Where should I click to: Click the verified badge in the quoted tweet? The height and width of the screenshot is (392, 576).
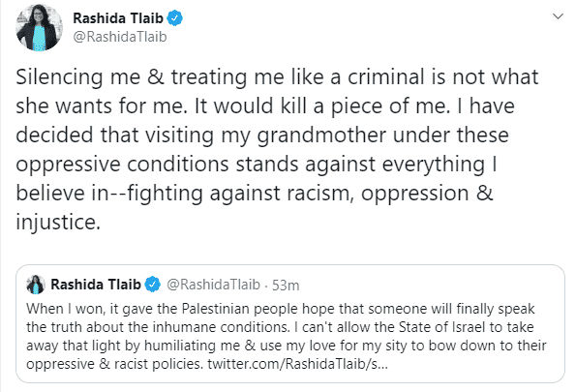(152, 285)
